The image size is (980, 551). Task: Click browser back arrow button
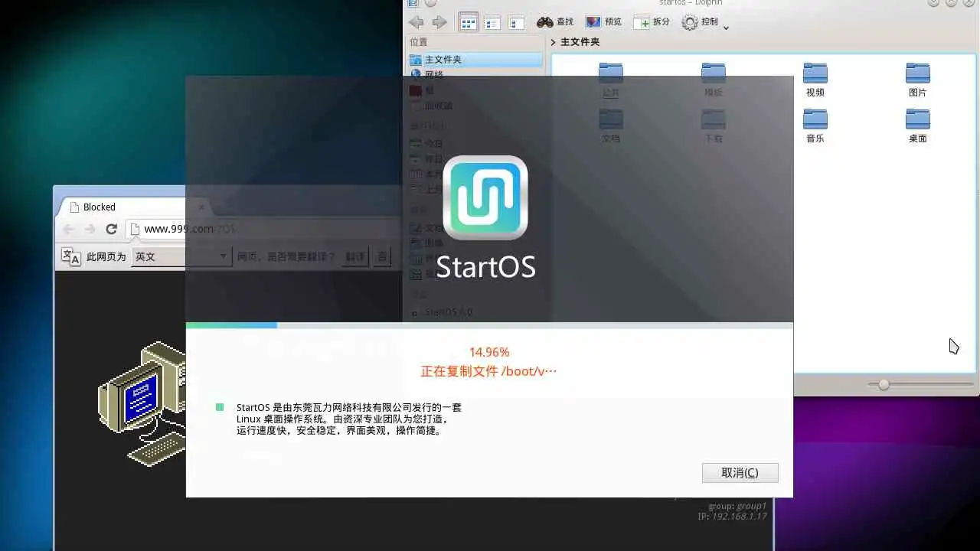(68, 229)
